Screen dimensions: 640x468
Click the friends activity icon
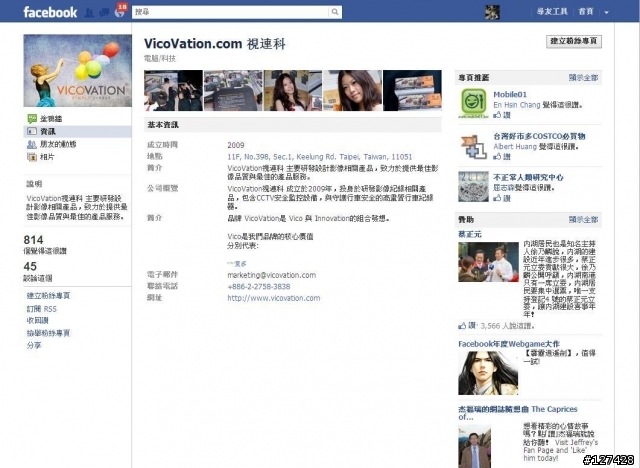tap(32, 144)
